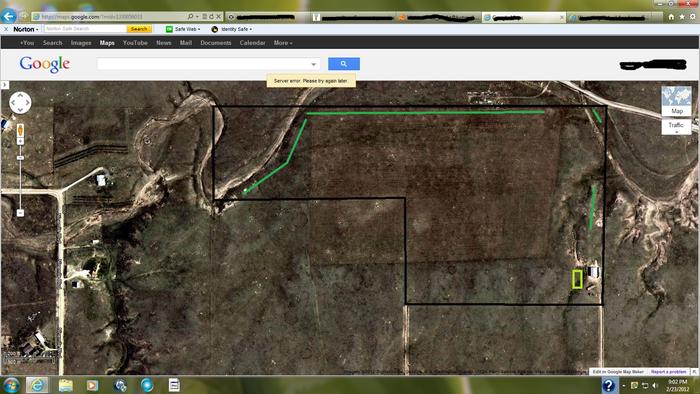700x394 pixels.
Task: Open the maps search box dropdown arrow
Action: 313,64
